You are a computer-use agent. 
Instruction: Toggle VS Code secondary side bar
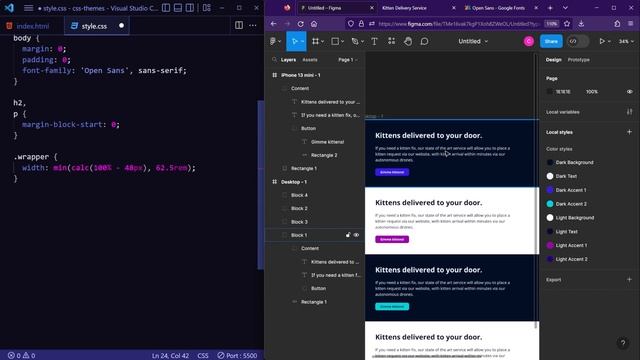point(190,8)
